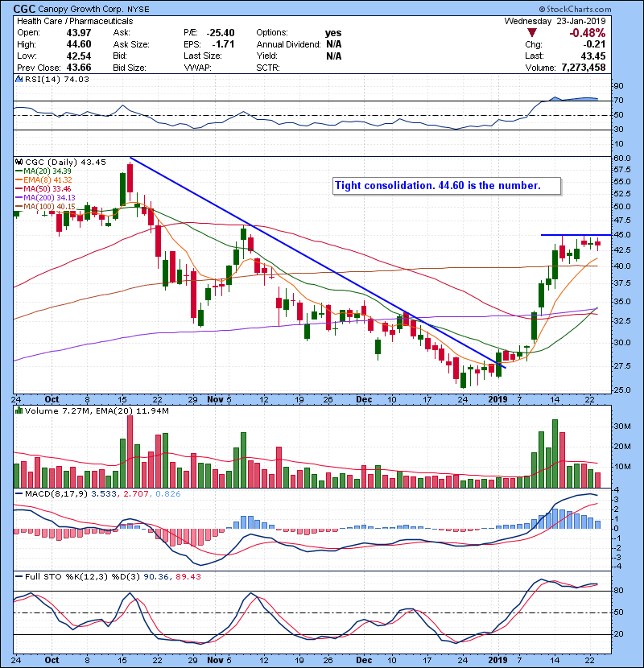Click the '2019' label on the price axis
The image size is (644, 668).
[497, 399]
